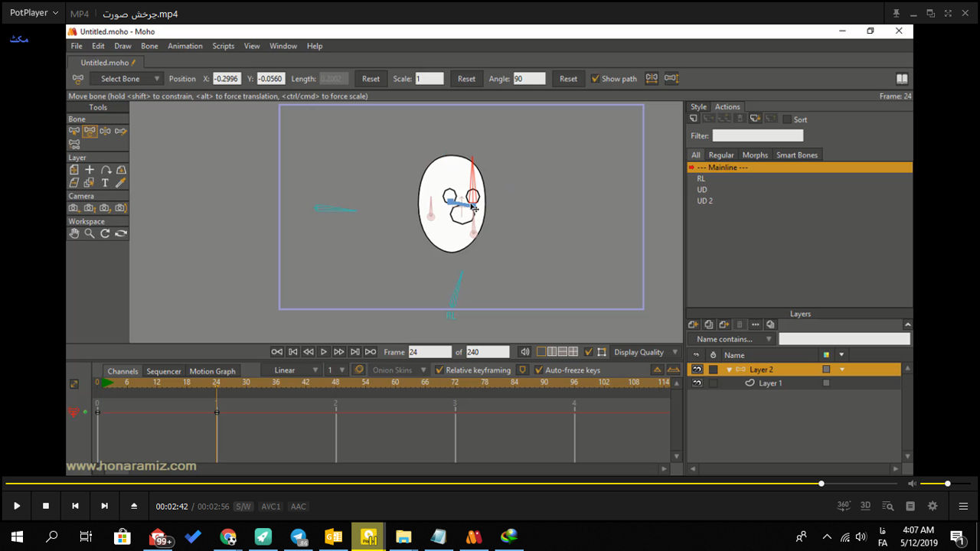Image resolution: width=980 pixels, height=551 pixels.
Task: Step forward one frame
Action: tap(339, 352)
